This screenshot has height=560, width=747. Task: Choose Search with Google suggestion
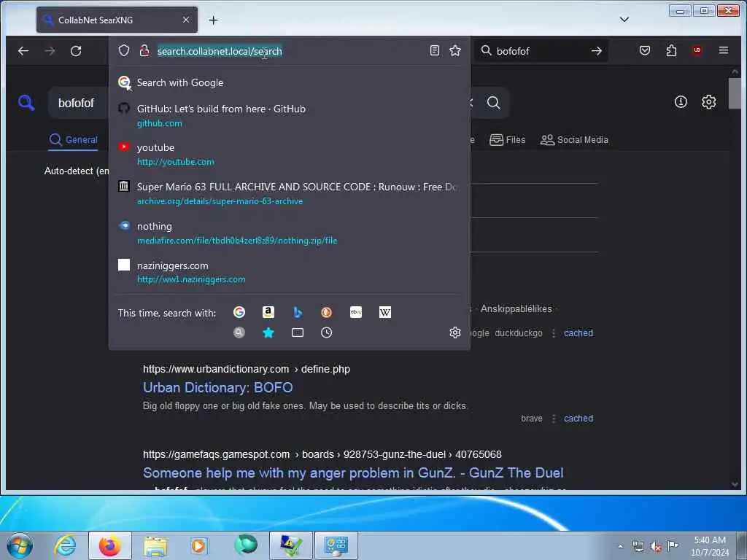pos(289,82)
